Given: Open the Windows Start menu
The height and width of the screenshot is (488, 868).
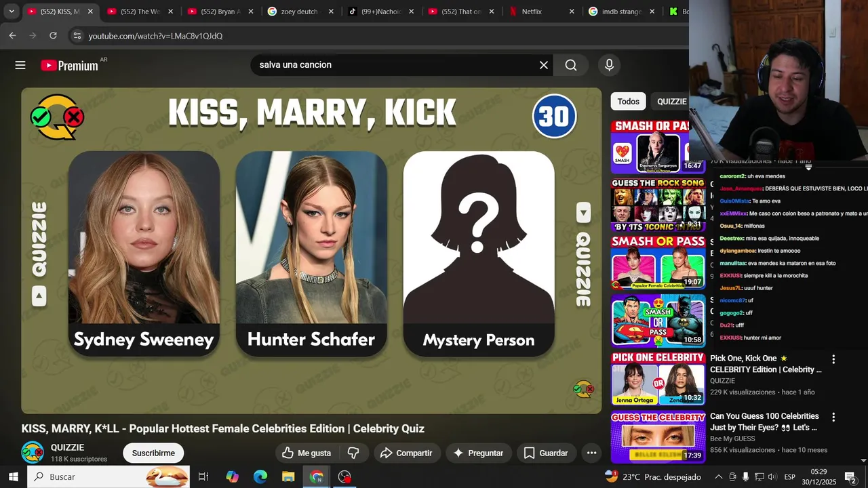Looking at the screenshot, I should [14, 476].
